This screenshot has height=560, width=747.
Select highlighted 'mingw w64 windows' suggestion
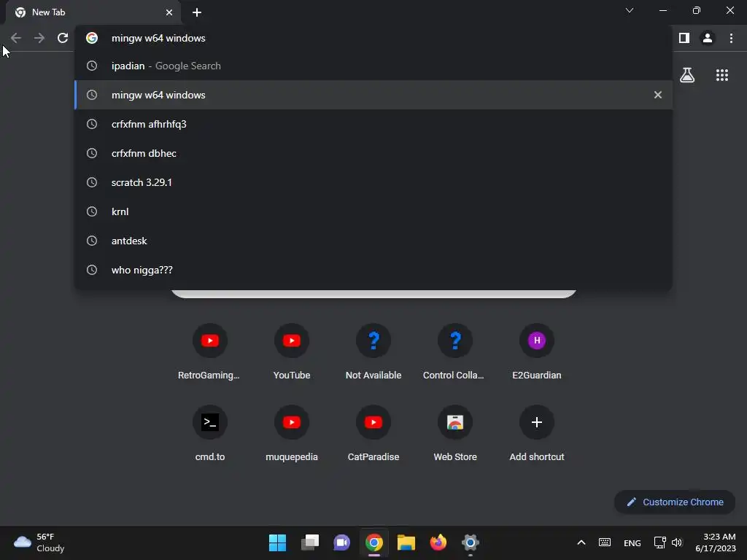(x=373, y=95)
